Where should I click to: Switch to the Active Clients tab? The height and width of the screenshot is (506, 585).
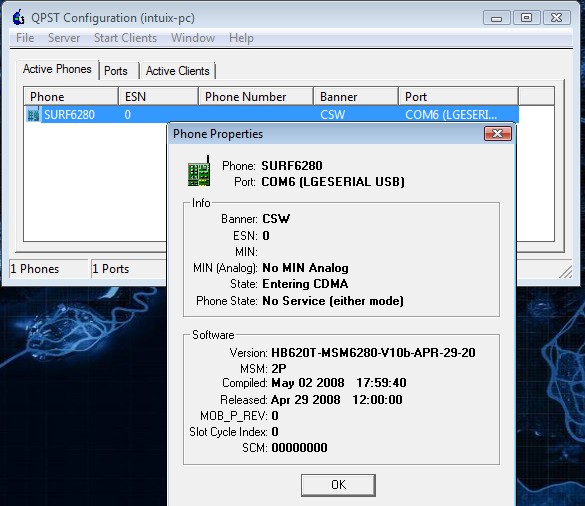click(x=178, y=71)
